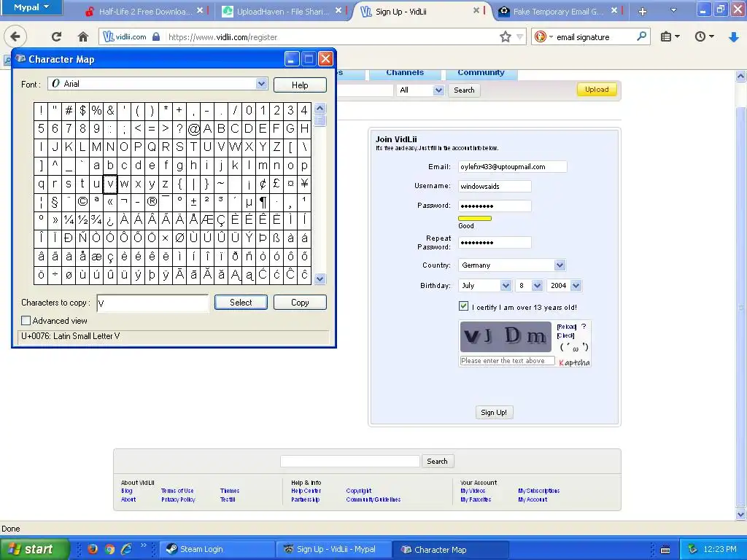The image size is (747, 560).
Task: Pick the ¶ pilcrow character
Action: coord(263,201)
